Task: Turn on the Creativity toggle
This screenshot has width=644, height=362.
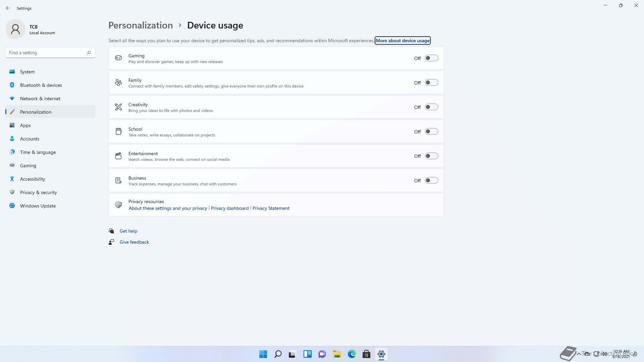Action: [x=431, y=107]
